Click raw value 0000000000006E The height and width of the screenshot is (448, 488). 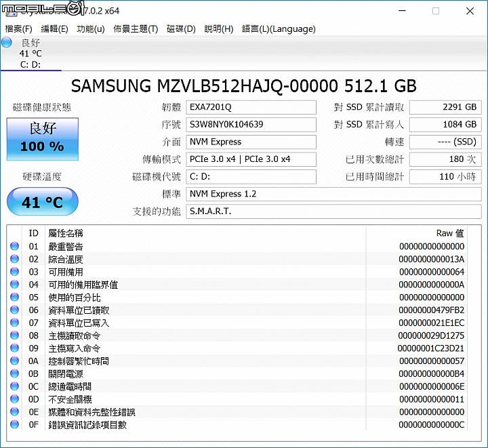pyautogui.click(x=432, y=386)
